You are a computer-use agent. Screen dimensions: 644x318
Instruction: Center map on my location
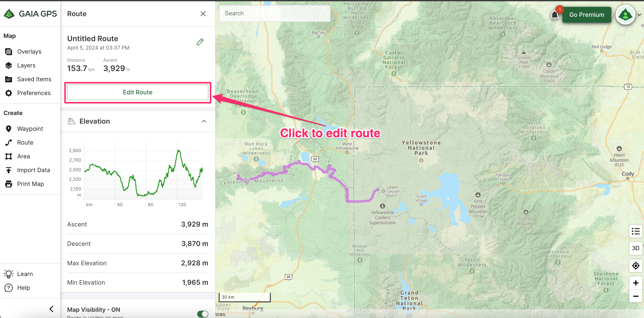(x=636, y=265)
